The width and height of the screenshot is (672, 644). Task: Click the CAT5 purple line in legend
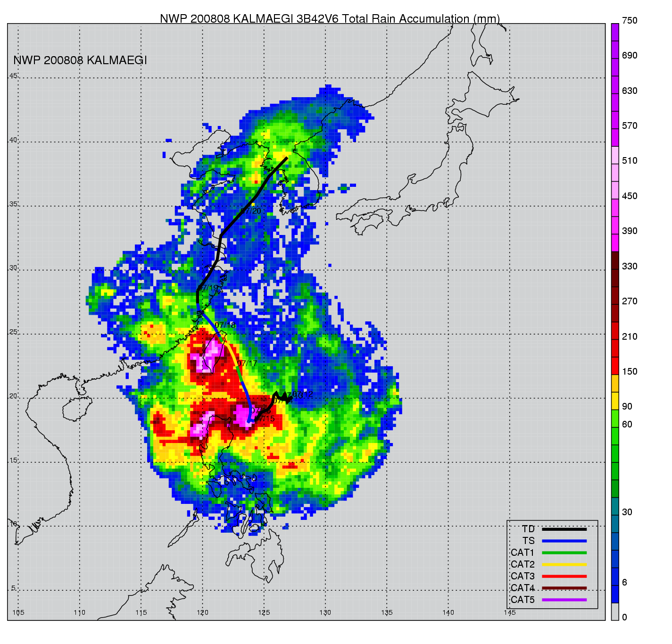pos(564,600)
